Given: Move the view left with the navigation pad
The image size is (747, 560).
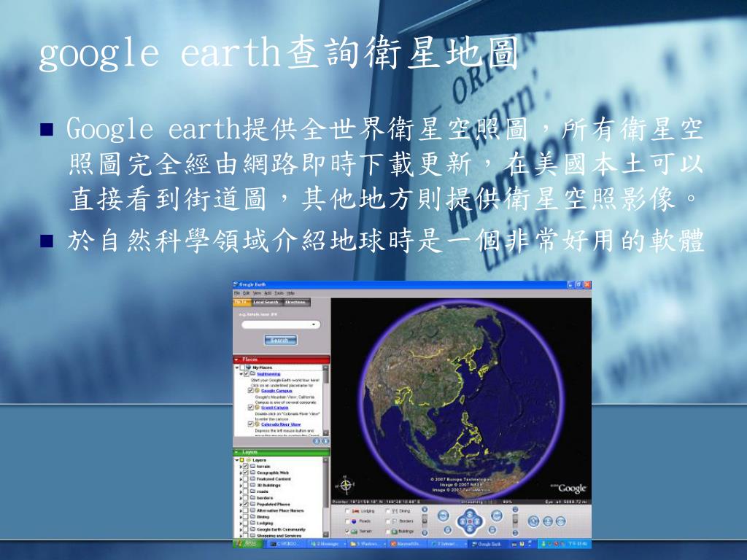Looking at the screenshot, I should 462,521.
